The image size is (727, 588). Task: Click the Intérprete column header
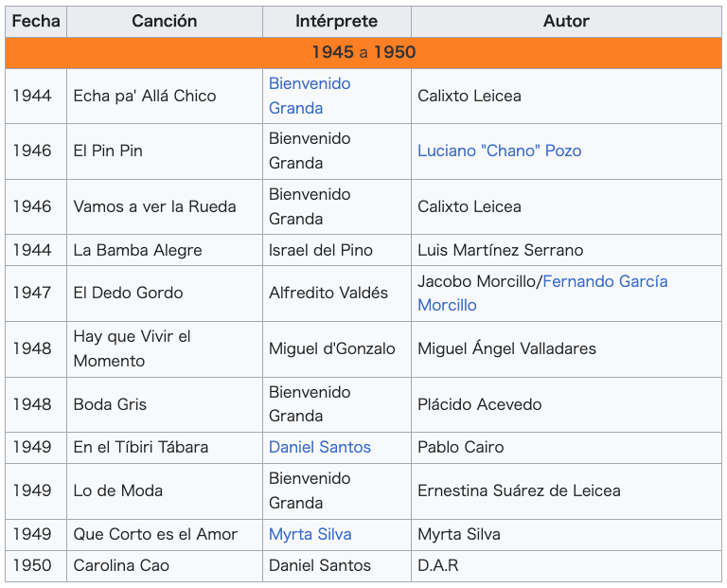pyautogui.click(x=337, y=22)
